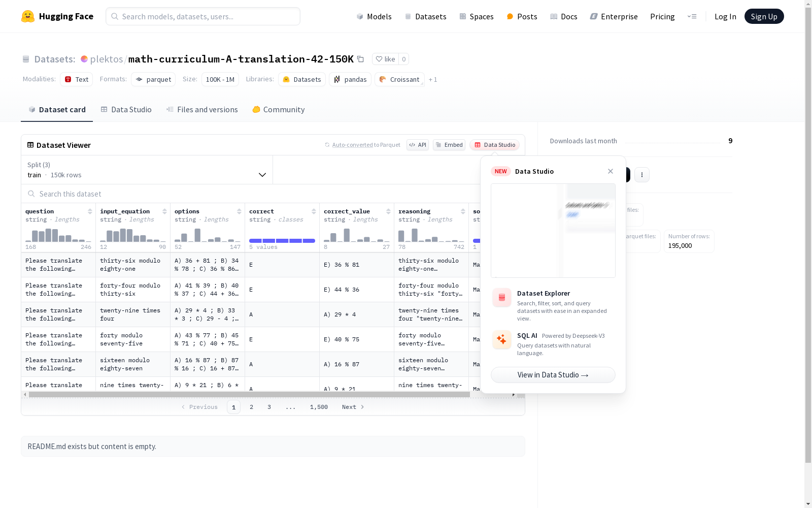812x508 pixels.
Task: Click the Datasets library tag
Action: 302,79
